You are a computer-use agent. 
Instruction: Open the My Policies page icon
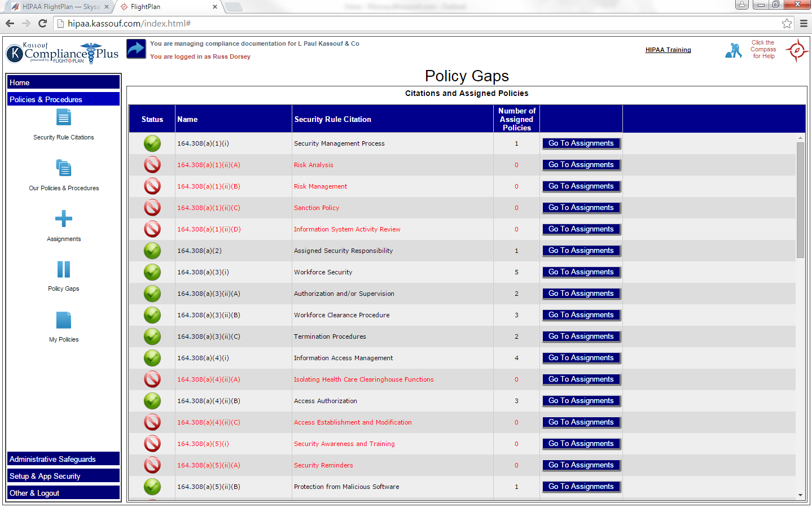coord(64,320)
